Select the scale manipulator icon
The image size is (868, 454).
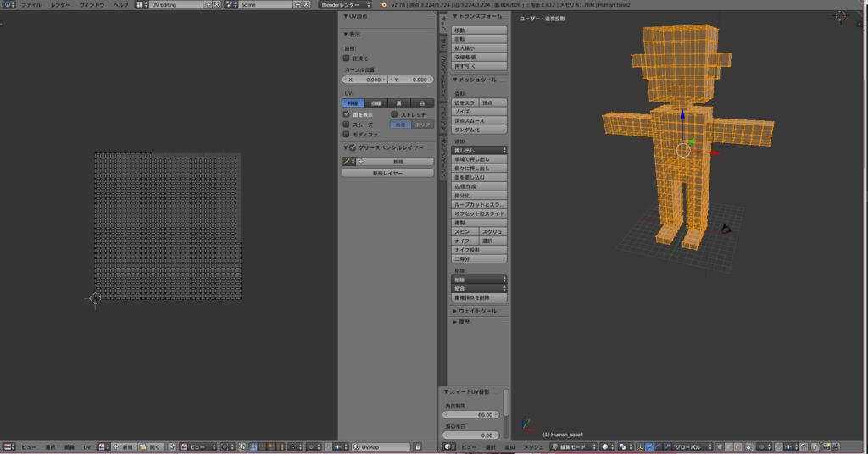pos(667,447)
